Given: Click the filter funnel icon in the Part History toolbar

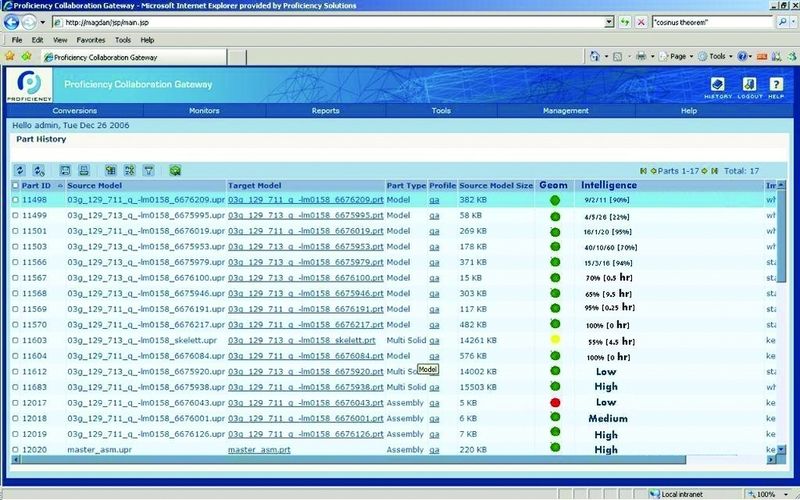Looking at the screenshot, I should tap(148, 170).
